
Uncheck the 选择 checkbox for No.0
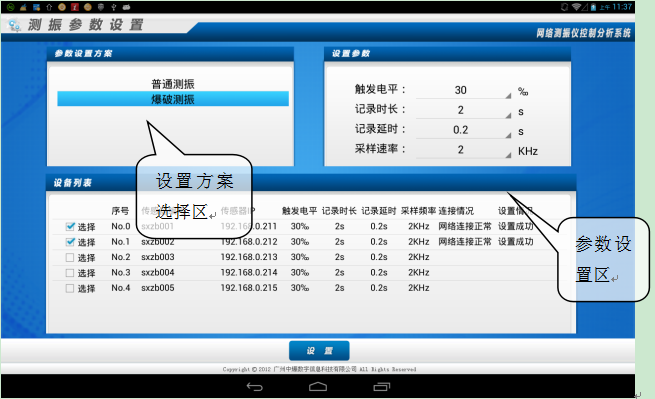pyautogui.click(x=70, y=226)
